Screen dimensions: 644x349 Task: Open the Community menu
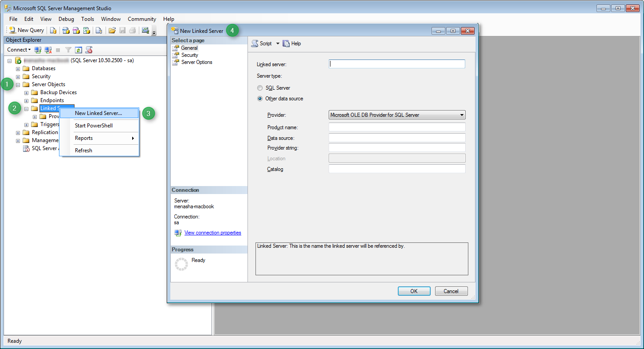click(x=142, y=19)
